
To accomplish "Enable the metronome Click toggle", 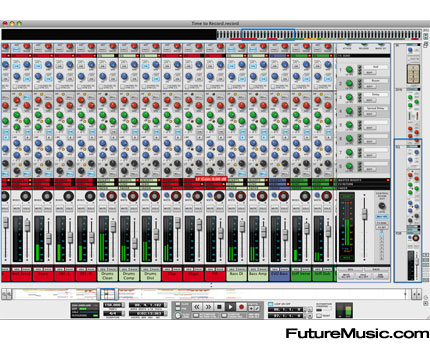I will [x=178, y=305].
